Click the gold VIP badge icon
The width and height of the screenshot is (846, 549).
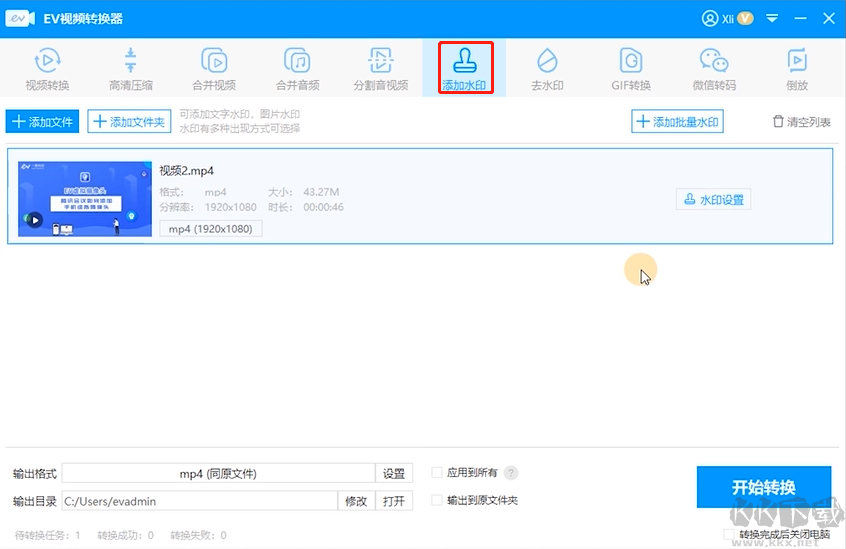(x=745, y=19)
